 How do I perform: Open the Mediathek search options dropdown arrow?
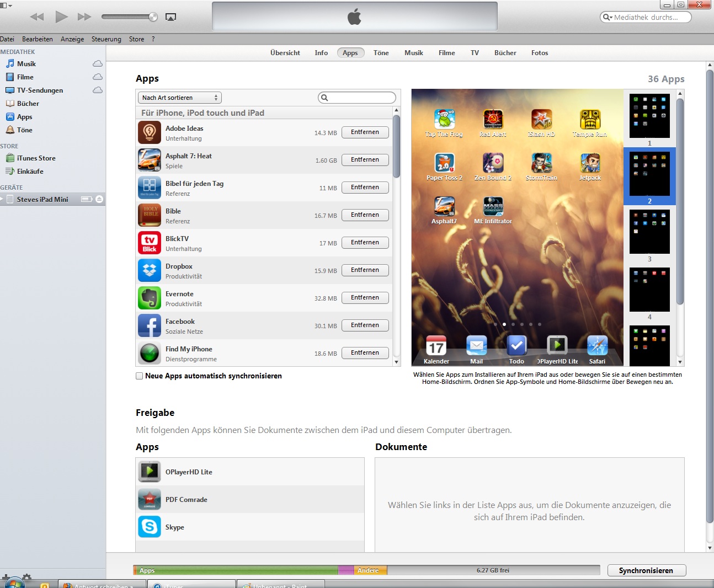(x=608, y=17)
